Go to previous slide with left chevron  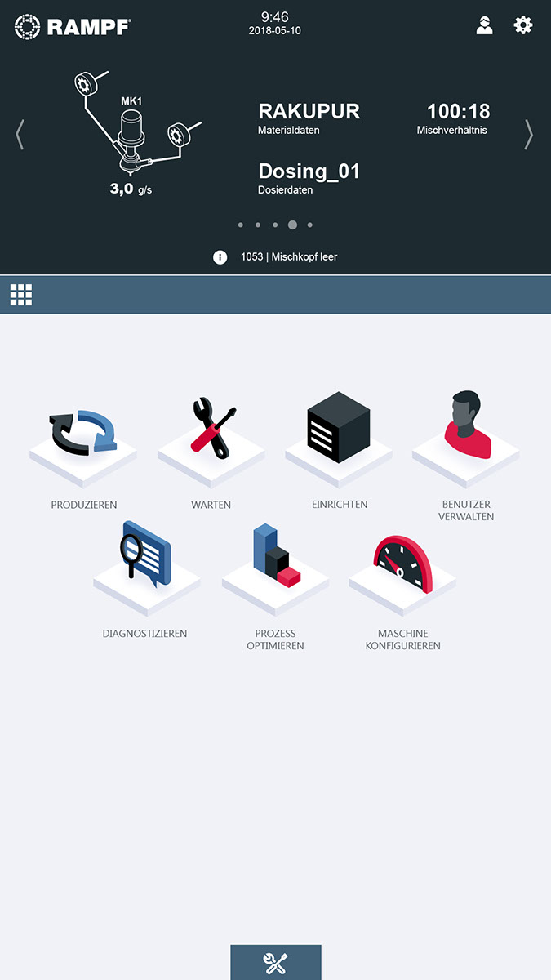(x=20, y=135)
